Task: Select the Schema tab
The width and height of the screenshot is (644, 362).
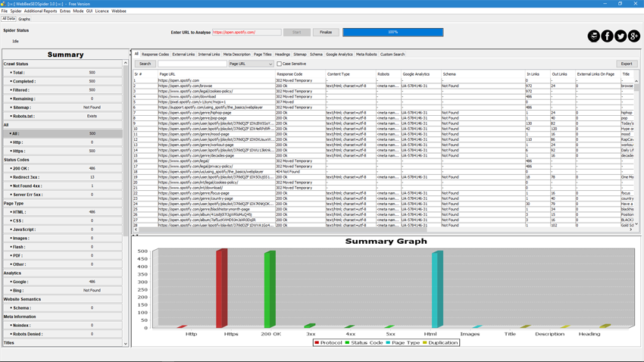Action: tap(316, 55)
